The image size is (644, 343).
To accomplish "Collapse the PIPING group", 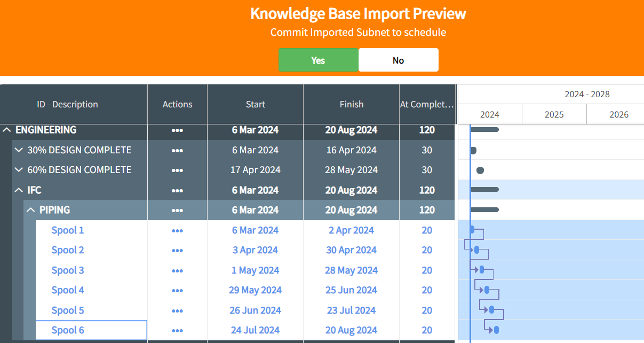I will tap(30, 210).
